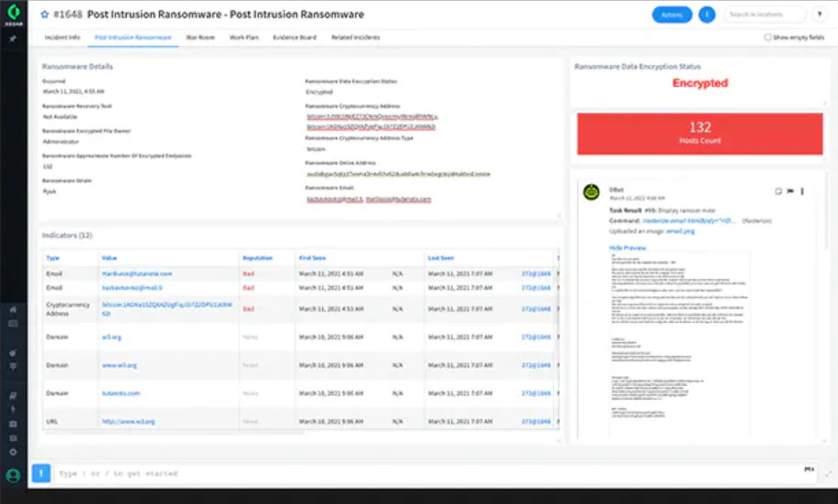Click the incident link in the w3.org domain row
The image size is (838, 504).
click(x=536, y=338)
